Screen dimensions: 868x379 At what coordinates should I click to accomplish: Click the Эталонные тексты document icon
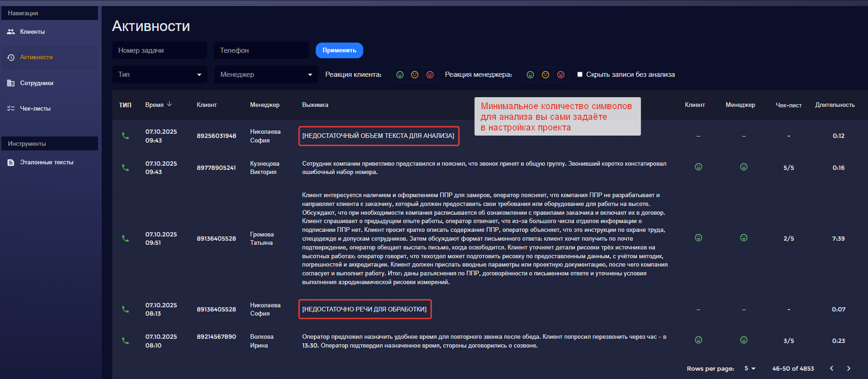(11, 162)
